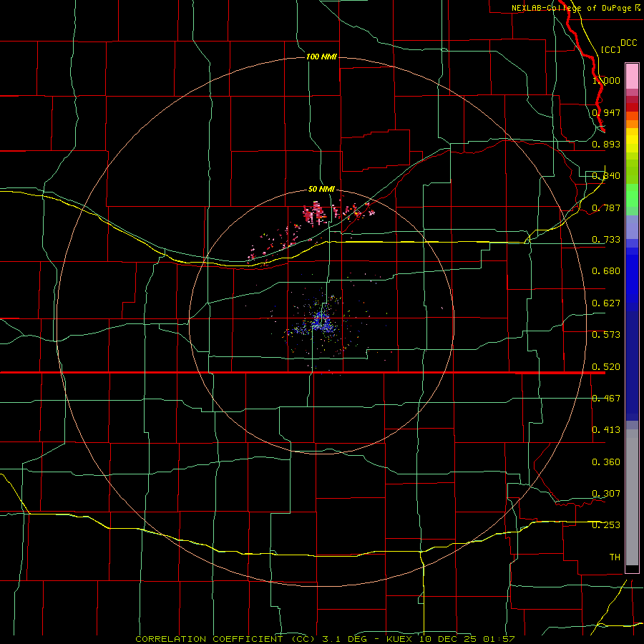Click the blue echo cluster at radar center

(x=321, y=321)
